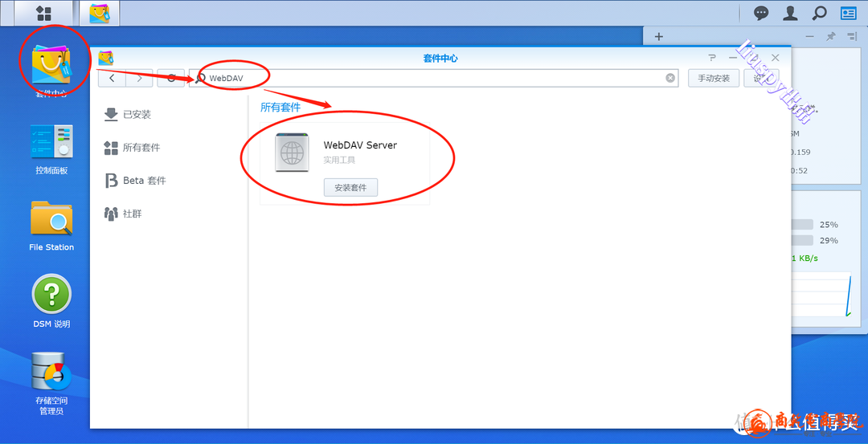Image resolution: width=868 pixels, height=444 pixels.
Task: Refresh the Package Center list
Action: [x=171, y=78]
